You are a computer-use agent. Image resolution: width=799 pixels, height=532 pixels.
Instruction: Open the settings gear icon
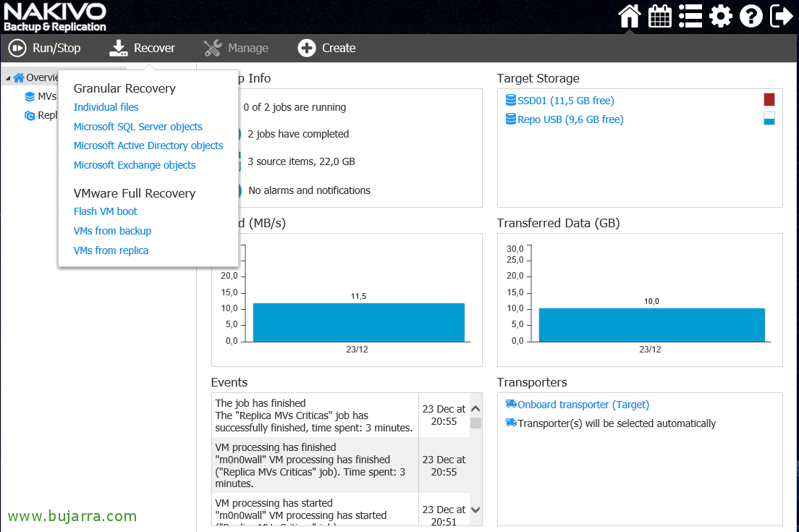721,16
